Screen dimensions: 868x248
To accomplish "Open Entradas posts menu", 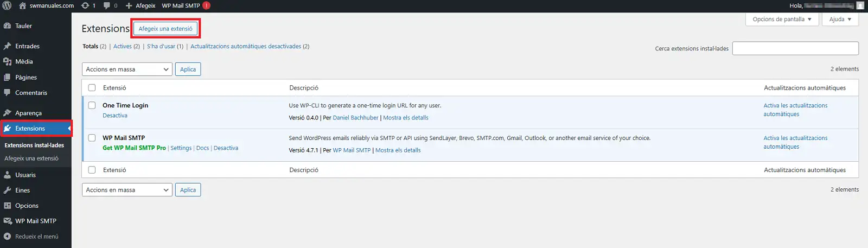I will coord(27,46).
